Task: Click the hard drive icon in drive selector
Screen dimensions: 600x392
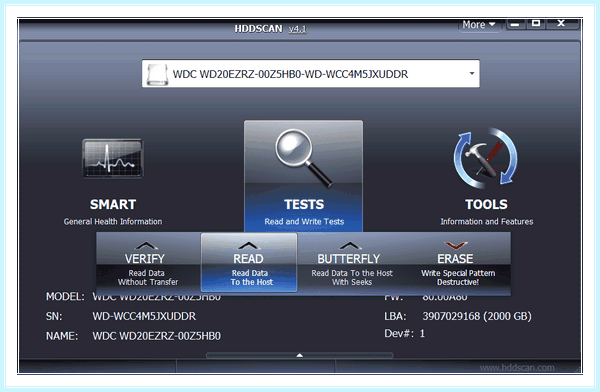Action: pos(158,74)
